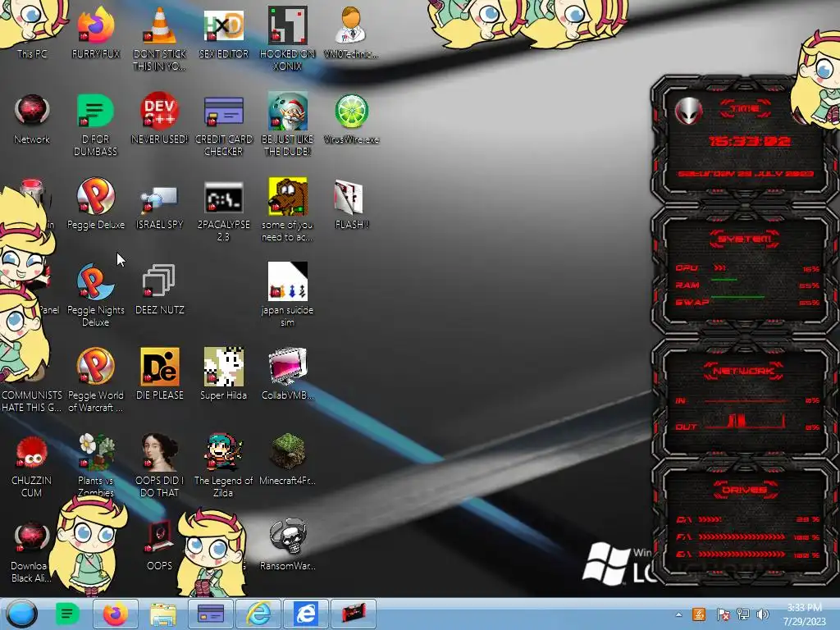Show hidden tray icons arrow
The image size is (840, 630).
678,614
